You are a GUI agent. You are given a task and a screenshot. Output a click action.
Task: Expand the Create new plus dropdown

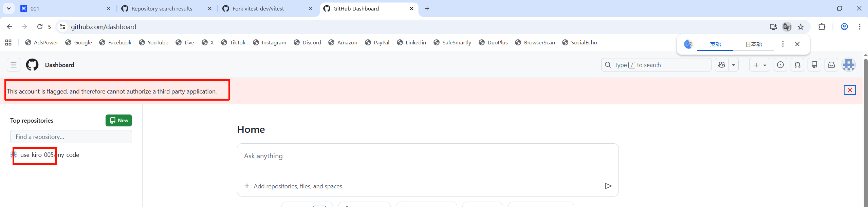pos(759,65)
